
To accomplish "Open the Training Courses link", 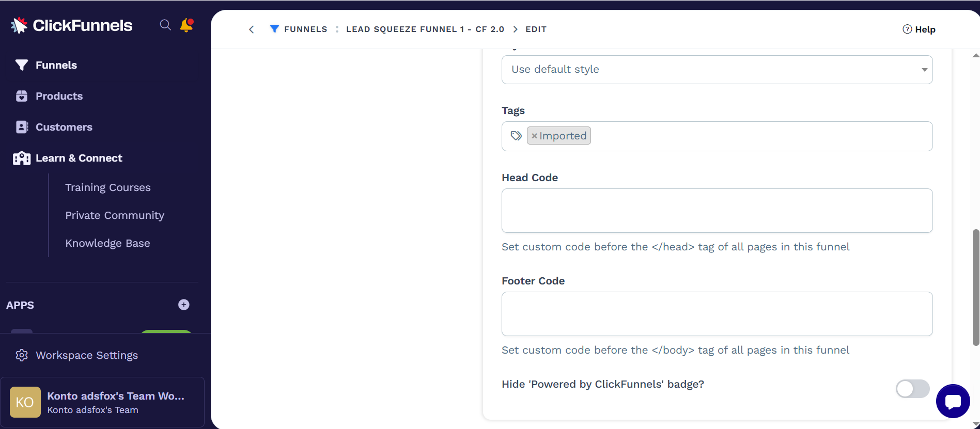I will 107,187.
